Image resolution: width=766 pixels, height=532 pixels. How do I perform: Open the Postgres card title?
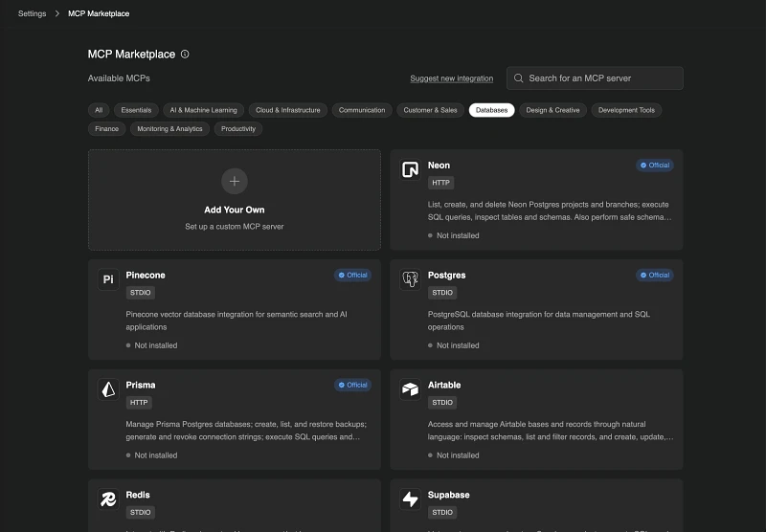(x=446, y=275)
